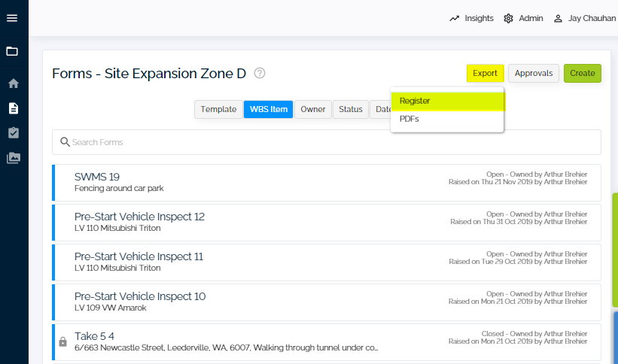This screenshot has height=364, width=618.
Task: Open Pre-Start Vehicle Inspect 12
Action: pyautogui.click(x=327, y=223)
